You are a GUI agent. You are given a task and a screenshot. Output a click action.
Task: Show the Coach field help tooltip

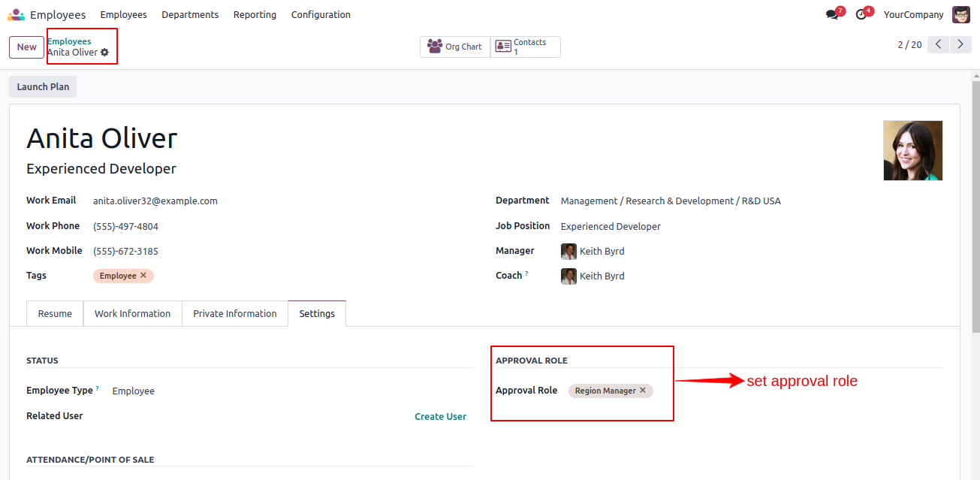point(526,273)
